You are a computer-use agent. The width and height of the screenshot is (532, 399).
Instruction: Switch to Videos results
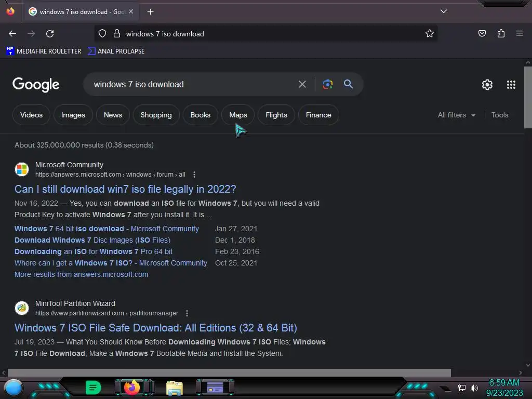click(31, 115)
